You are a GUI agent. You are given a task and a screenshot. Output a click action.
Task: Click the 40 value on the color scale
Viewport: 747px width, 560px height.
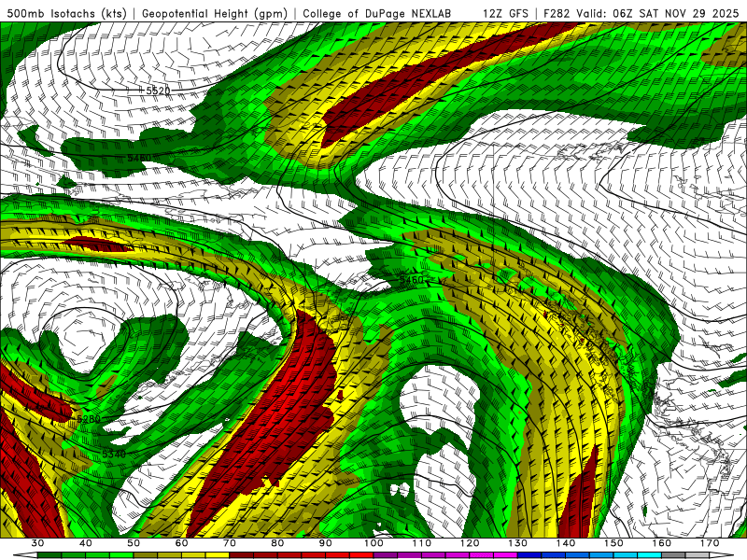coord(85,543)
